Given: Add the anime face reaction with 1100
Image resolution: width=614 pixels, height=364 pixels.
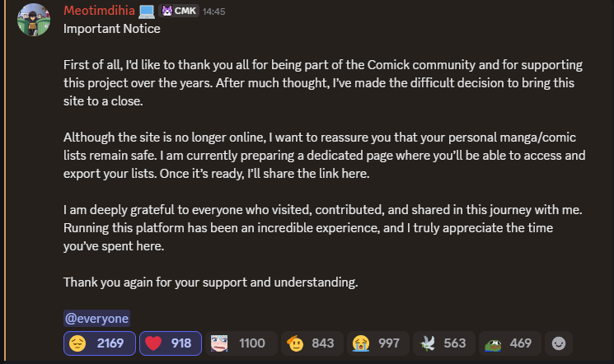Looking at the screenshot, I should click(238, 343).
